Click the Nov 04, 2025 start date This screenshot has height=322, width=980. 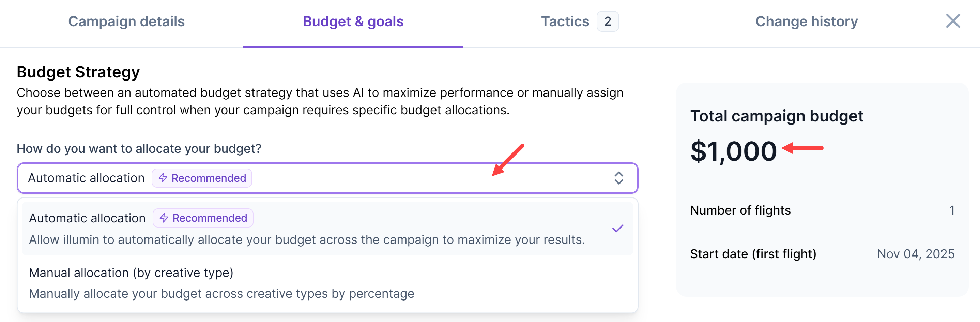[915, 254]
